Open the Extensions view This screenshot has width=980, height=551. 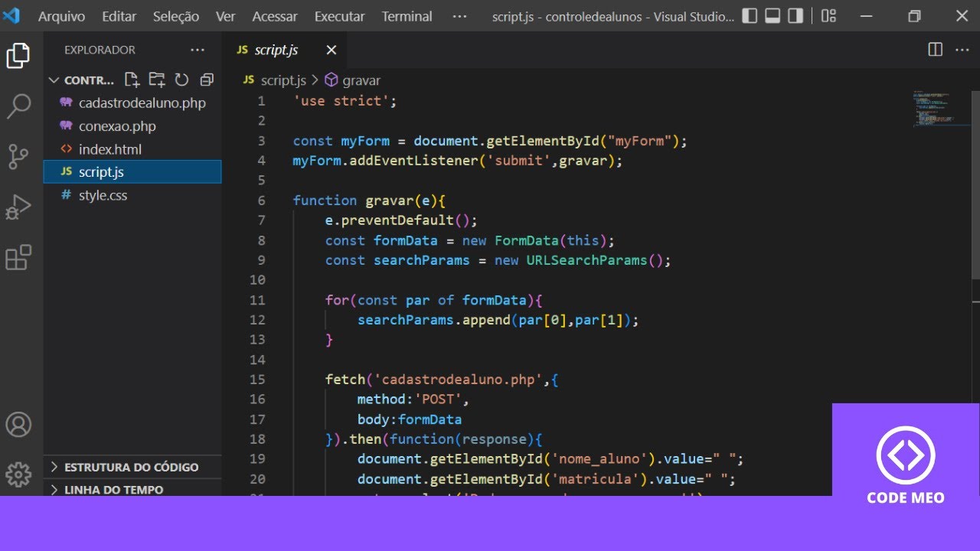[x=18, y=258]
